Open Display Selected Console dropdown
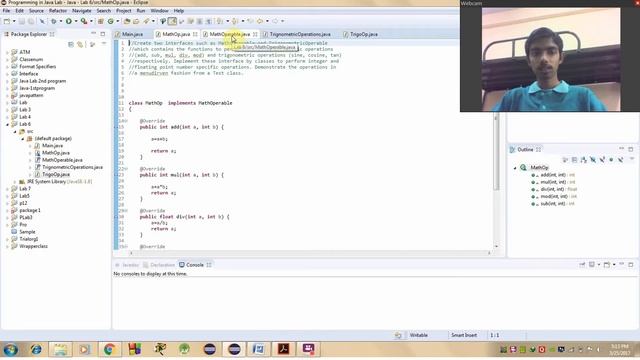 coord(599,265)
